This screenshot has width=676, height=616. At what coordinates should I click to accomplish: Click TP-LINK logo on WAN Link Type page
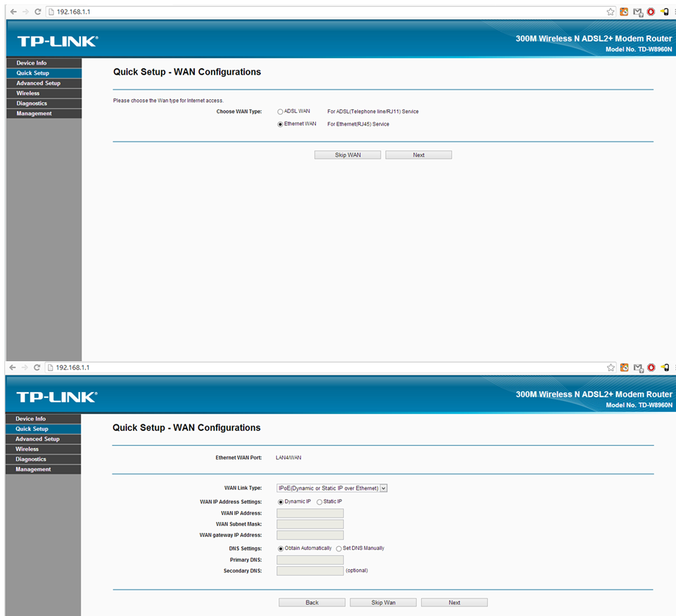57,397
